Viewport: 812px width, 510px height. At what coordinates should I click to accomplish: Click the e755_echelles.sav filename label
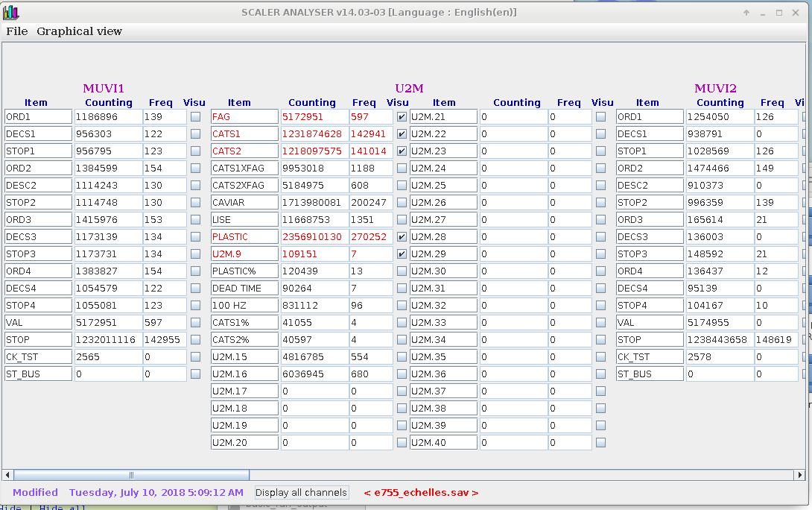tap(421, 493)
